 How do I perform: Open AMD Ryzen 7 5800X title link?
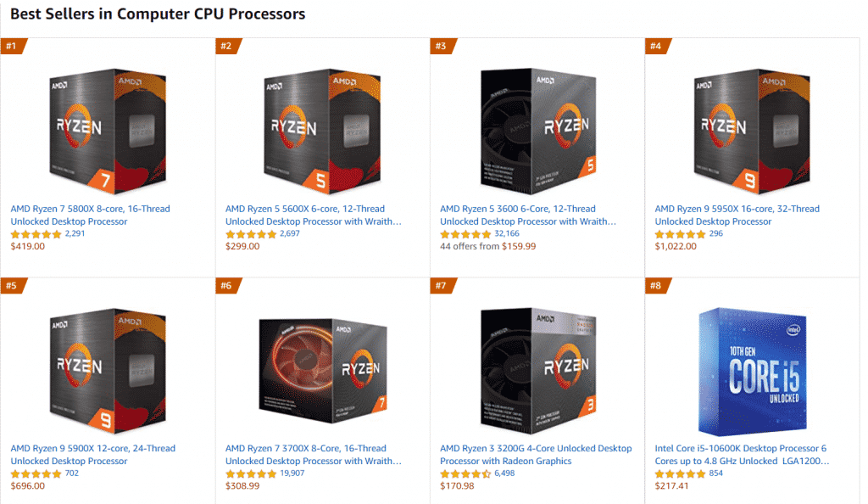point(90,215)
